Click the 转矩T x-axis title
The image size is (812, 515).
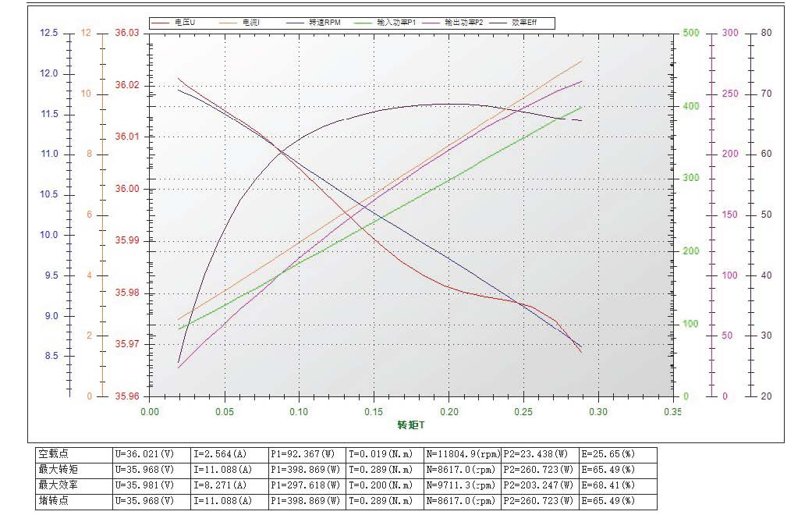coord(411,426)
